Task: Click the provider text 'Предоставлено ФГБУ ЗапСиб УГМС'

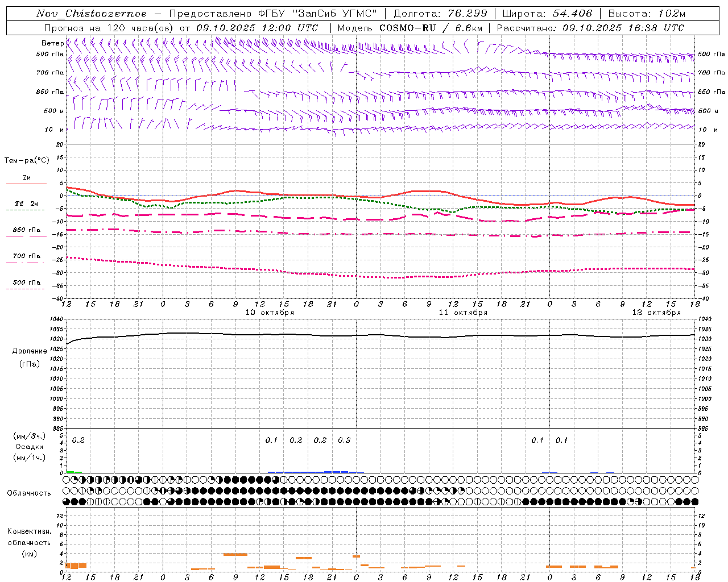Action: pyautogui.click(x=274, y=14)
